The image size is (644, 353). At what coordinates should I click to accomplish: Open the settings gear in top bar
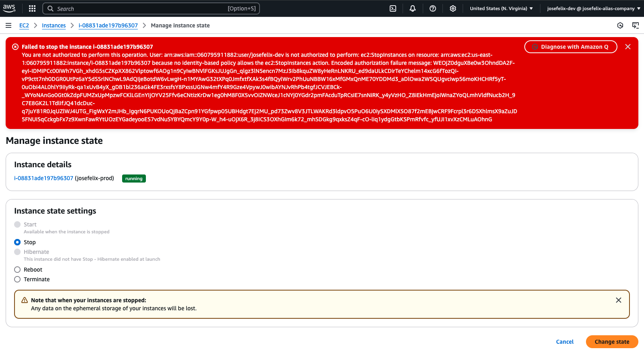(x=453, y=8)
